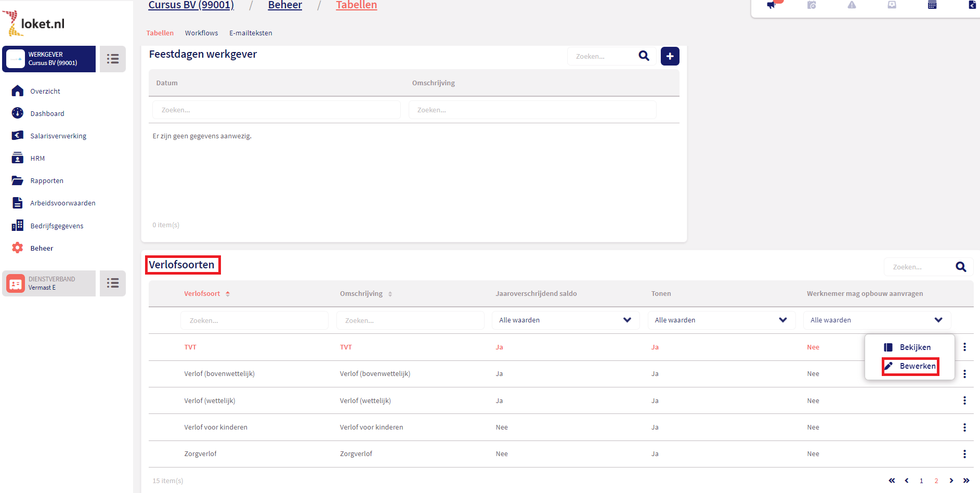Open the werkgever list menu icon
This screenshot has width=980, height=493.
click(x=113, y=59)
